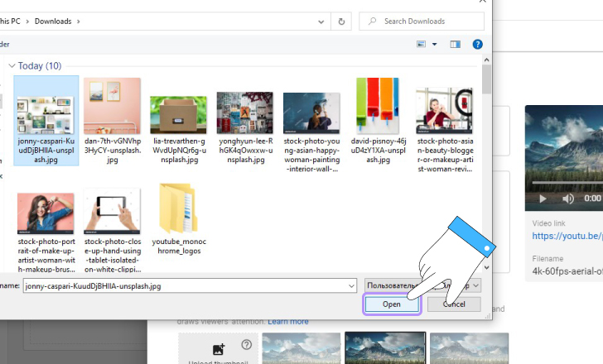The height and width of the screenshot is (364, 603).
Task: Click the scroll up arrow of file list
Action: click(486, 60)
